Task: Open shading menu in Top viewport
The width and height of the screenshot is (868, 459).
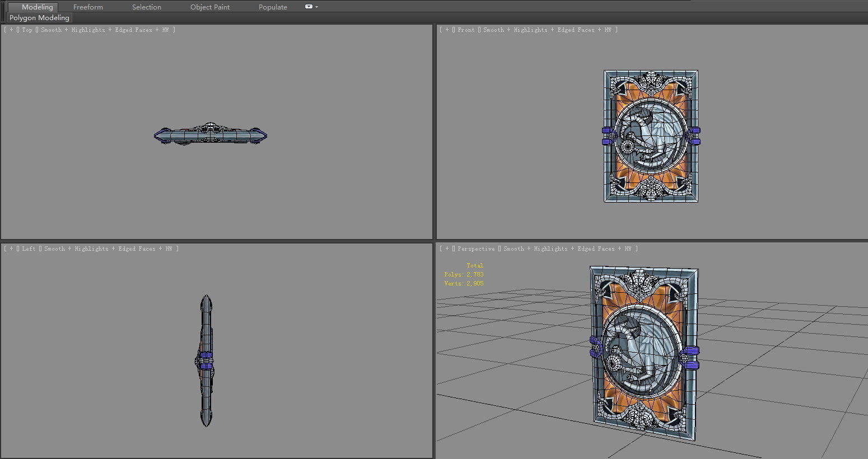Action: coord(105,30)
